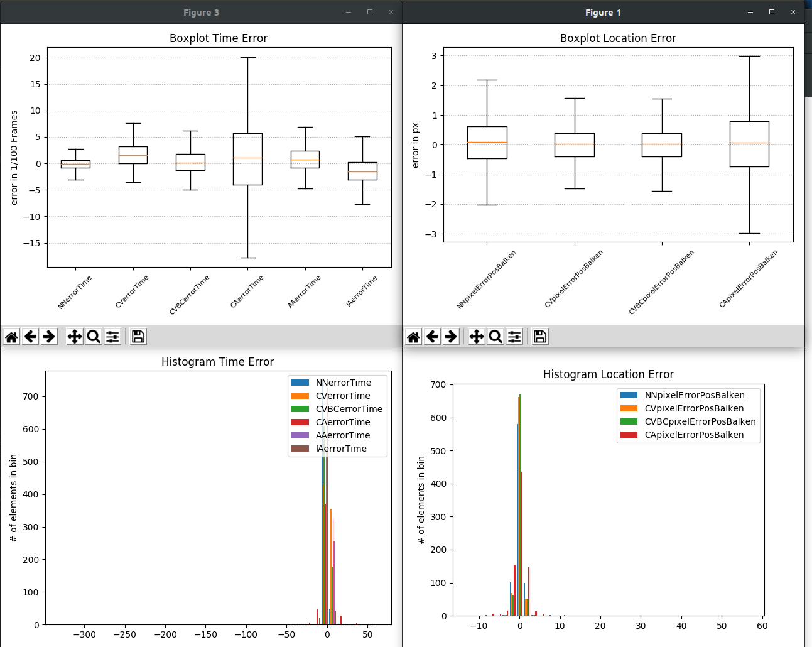812x647 pixels.
Task: Click the blue NNerrorTime legend swatch
Action: [300, 383]
